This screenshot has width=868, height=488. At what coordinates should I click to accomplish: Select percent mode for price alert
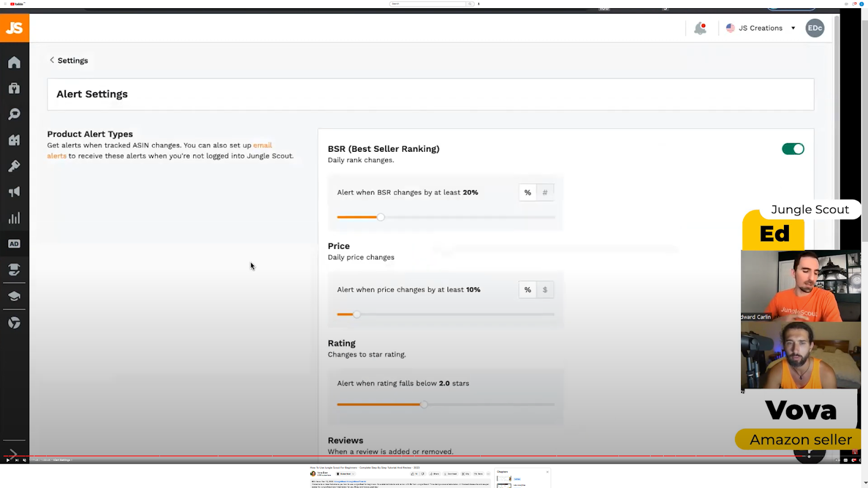click(528, 290)
